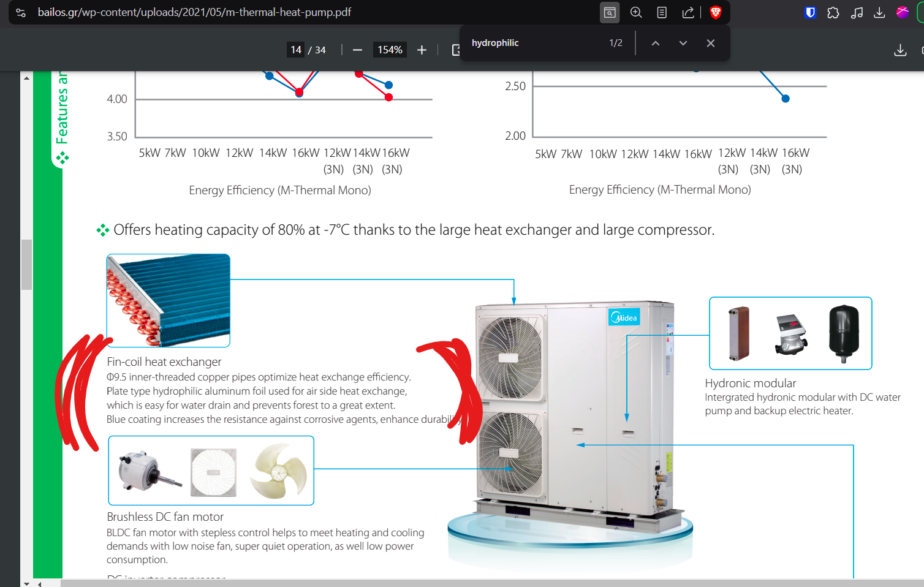Click the brushless fan motor image
This screenshot has height=587, width=924.
[211, 471]
